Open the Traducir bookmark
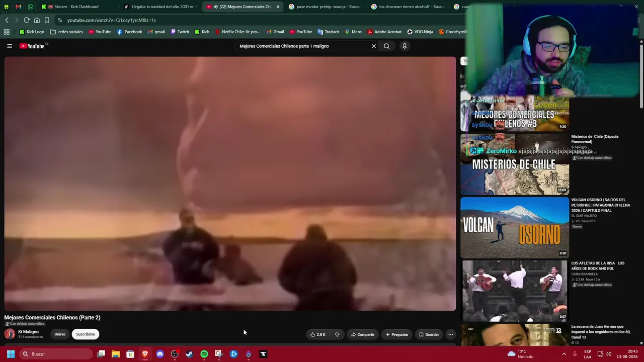This screenshot has height=362, width=644. (x=328, y=32)
